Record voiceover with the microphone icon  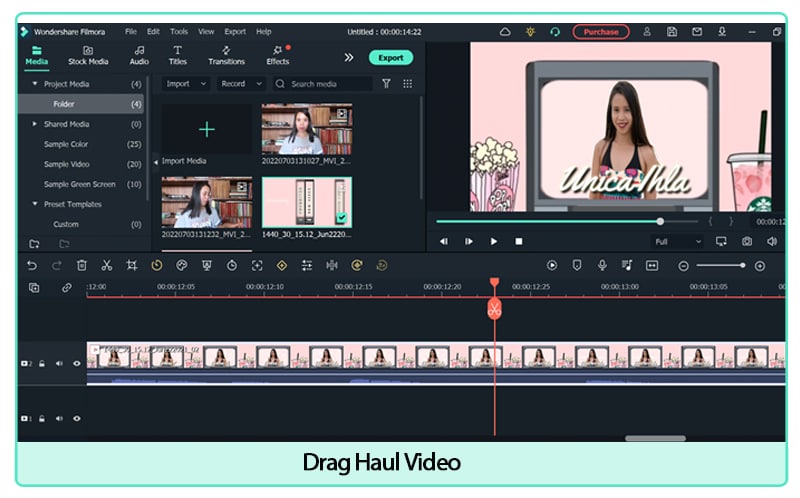coord(602,265)
